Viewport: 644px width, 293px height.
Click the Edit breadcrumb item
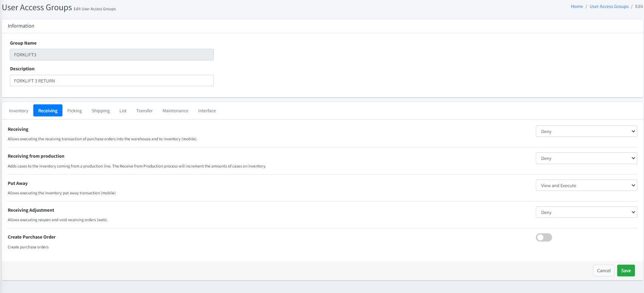tap(639, 6)
